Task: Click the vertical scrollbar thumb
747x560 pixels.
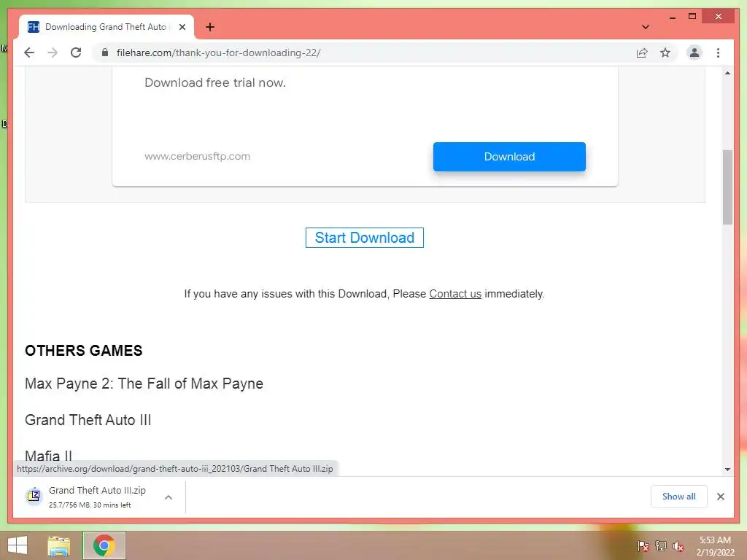Action: tap(727, 187)
